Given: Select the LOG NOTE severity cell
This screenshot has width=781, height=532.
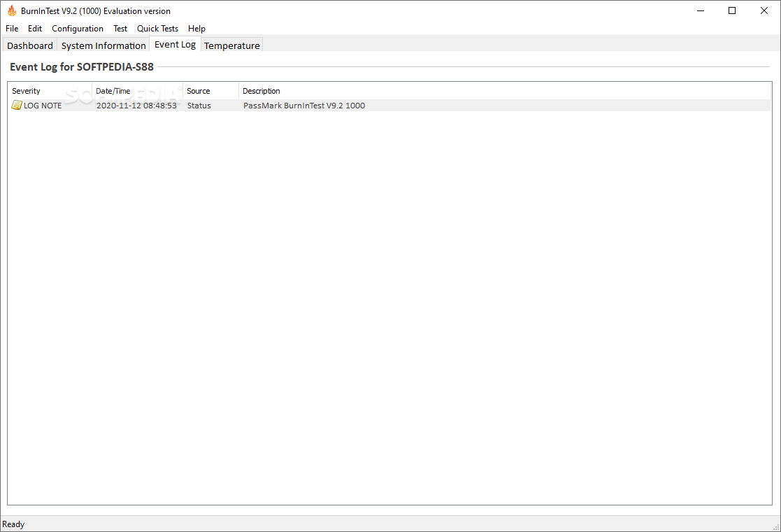Looking at the screenshot, I should pos(43,106).
